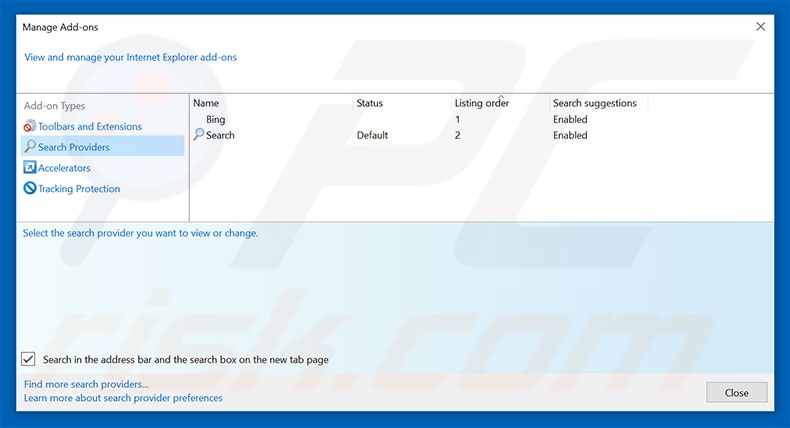
Task: Sort by the Status column header
Action: coord(370,103)
